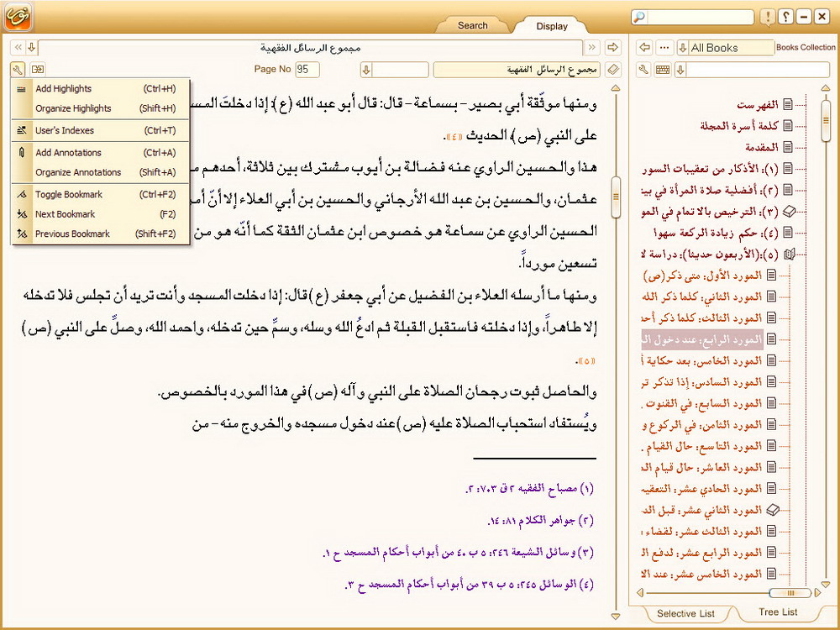Screen dimensions: 840x630
Task: Click the book icon beside the book name field
Action: point(613,69)
